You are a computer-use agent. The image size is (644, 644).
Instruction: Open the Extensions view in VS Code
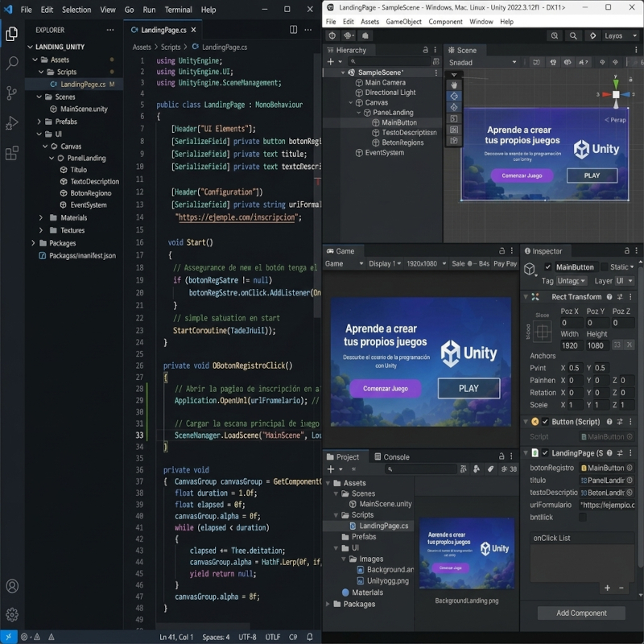click(12, 153)
